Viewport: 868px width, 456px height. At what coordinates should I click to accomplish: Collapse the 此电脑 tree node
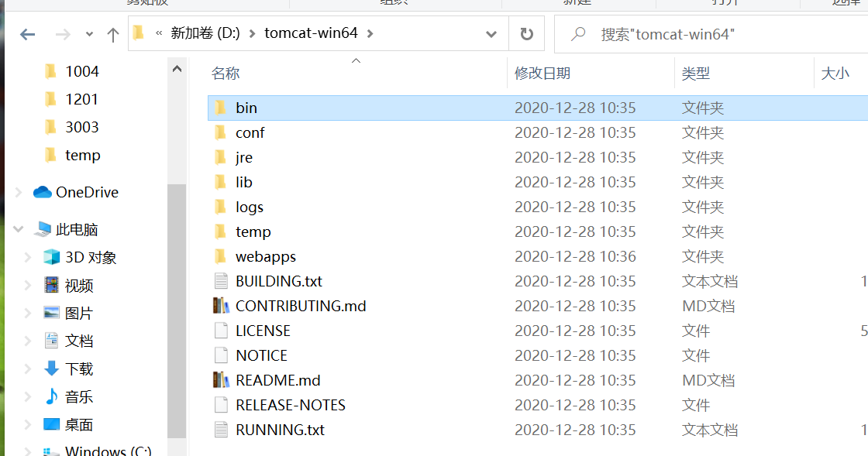pyautogui.click(x=19, y=229)
